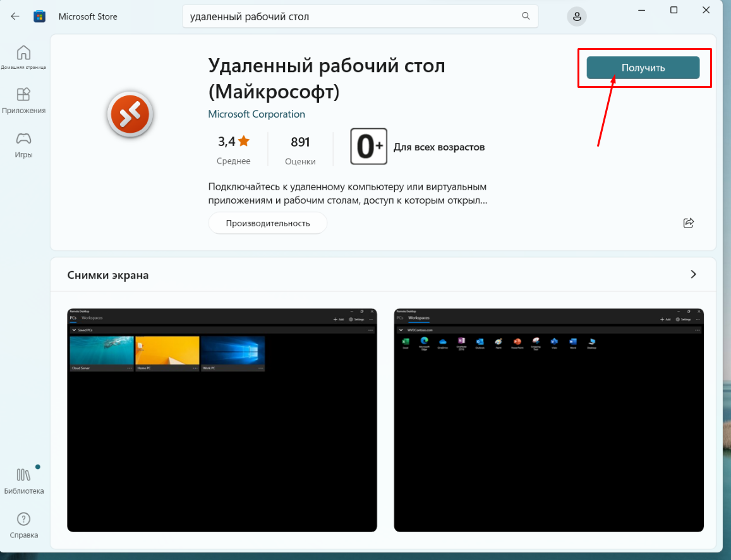Switch to Приложения in the sidebar

pos(23,100)
